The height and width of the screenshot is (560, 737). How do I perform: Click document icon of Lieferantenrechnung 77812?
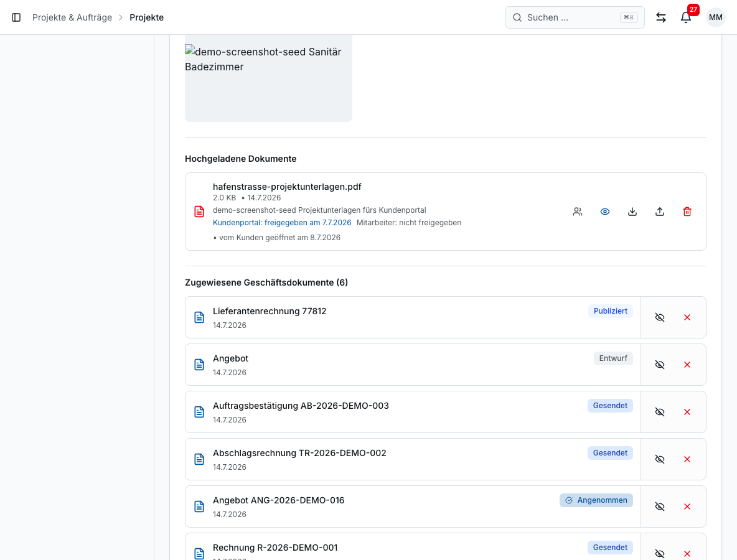(x=199, y=317)
